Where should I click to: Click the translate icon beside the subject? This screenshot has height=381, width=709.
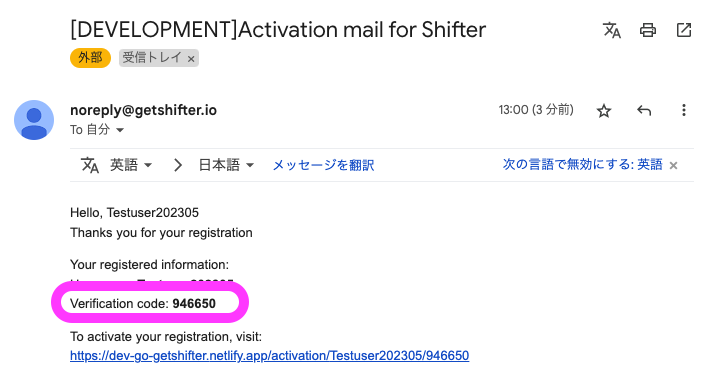click(x=612, y=30)
